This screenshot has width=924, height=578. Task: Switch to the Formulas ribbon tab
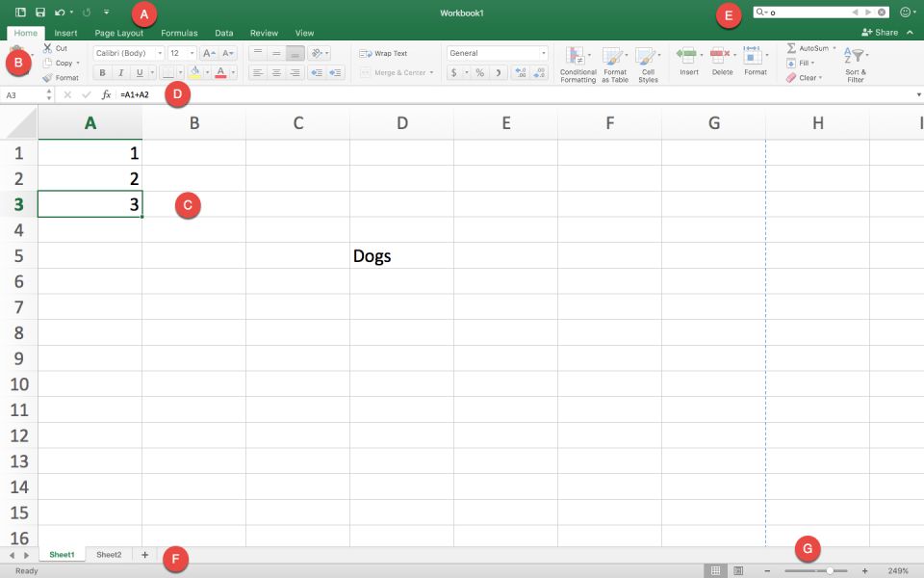click(179, 32)
